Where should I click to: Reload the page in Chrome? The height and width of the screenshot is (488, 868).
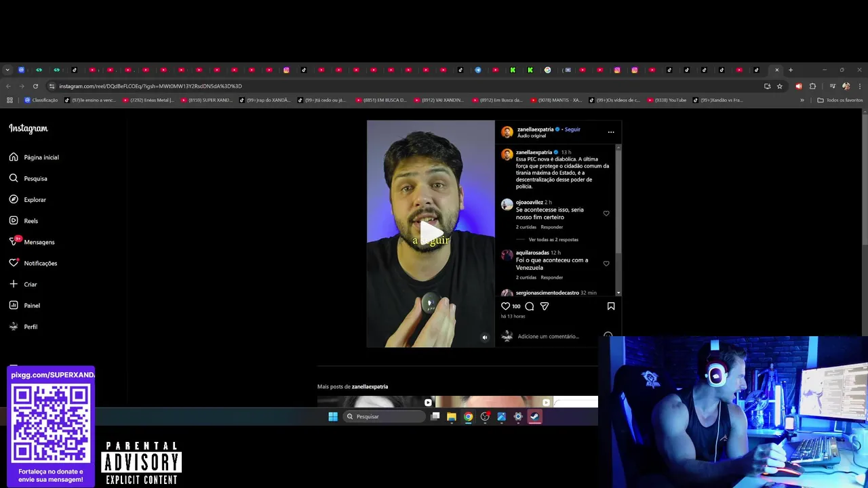(x=35, y=86)
